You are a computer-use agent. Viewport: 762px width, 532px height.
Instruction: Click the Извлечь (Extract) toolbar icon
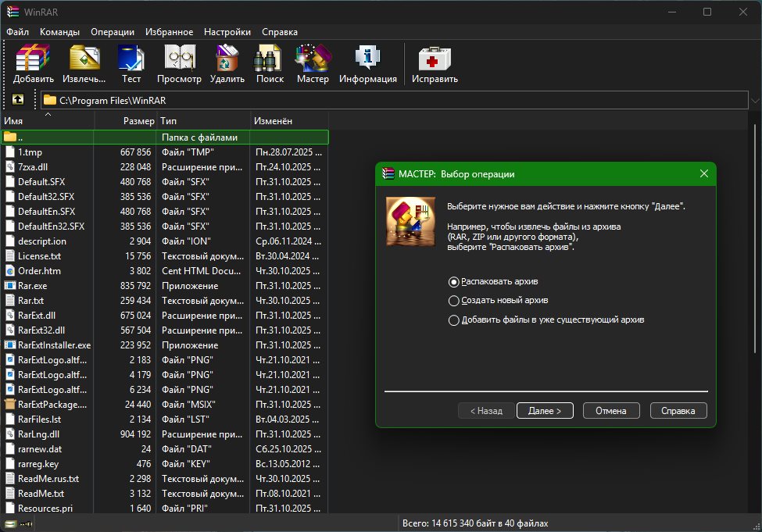84,63
